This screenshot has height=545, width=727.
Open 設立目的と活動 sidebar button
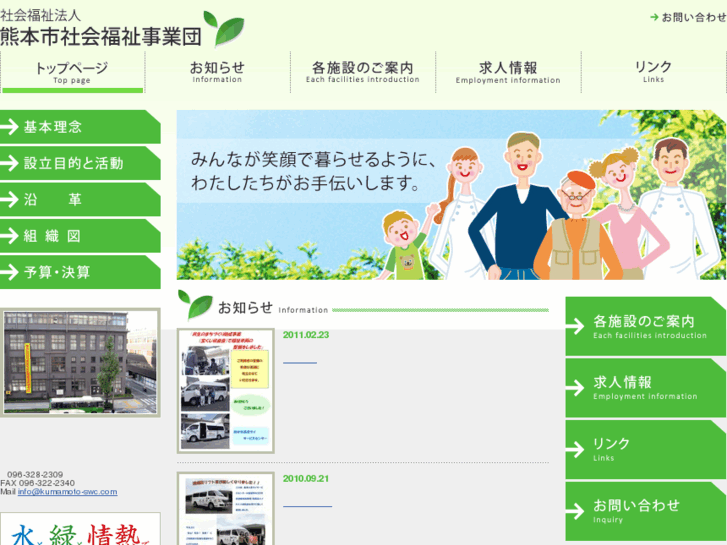tap(80, 163)
